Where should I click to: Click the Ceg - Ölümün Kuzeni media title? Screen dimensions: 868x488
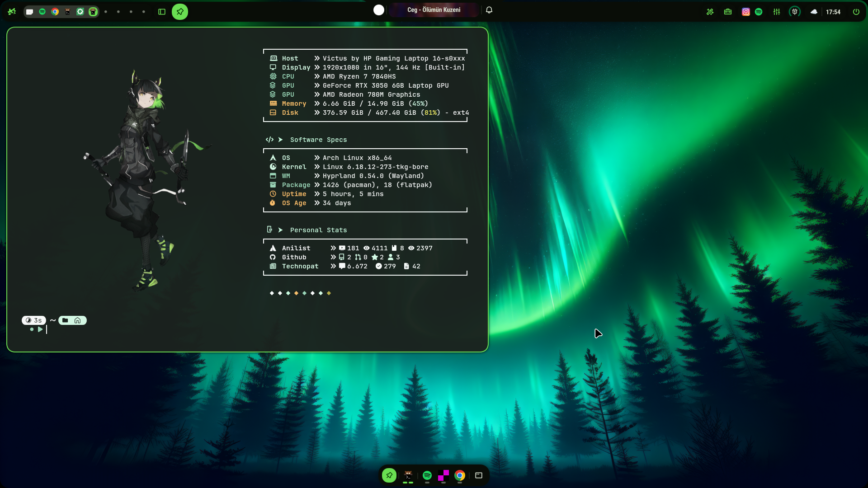(434, 10)
